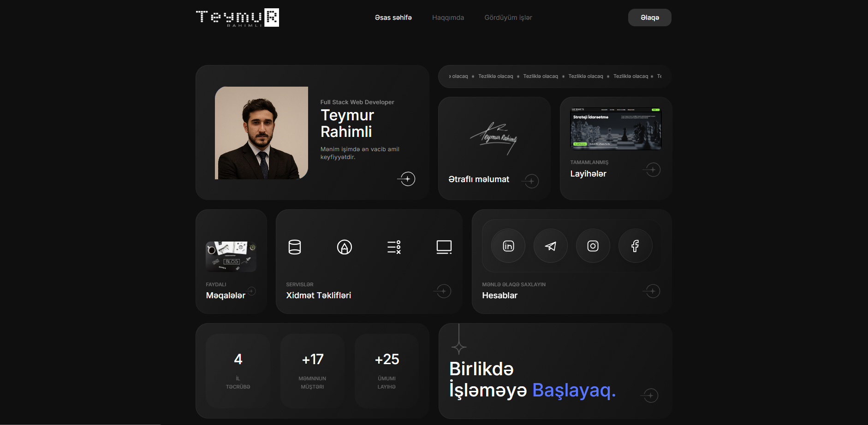Screen dimensions: 868x425
Task: Switch to the Gördüyüm işlər page
Action: pos(508,18)
